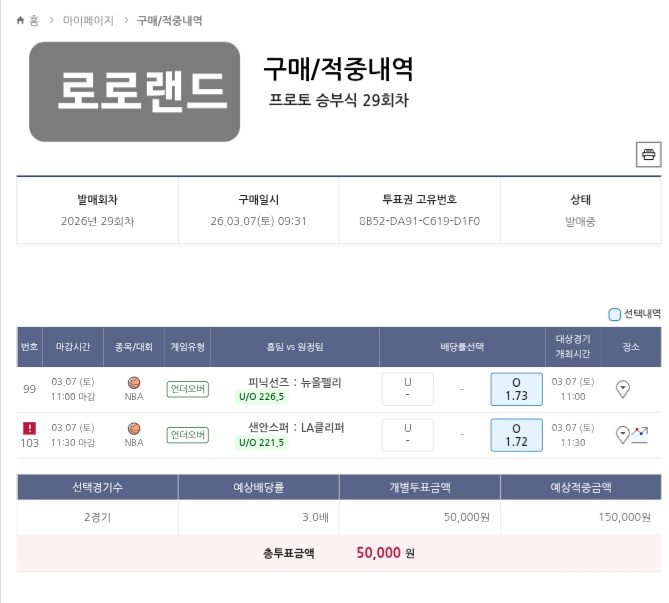Click 언더오버 game type tag for match 103
The width and height of the screenshot is (669, 603).
pyautogui.click(x=187, y=435)
